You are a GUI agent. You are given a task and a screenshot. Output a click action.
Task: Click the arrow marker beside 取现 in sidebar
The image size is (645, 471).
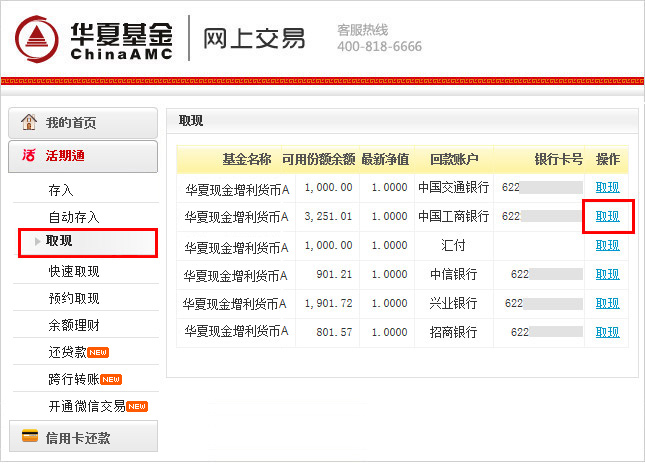(38, 241)
